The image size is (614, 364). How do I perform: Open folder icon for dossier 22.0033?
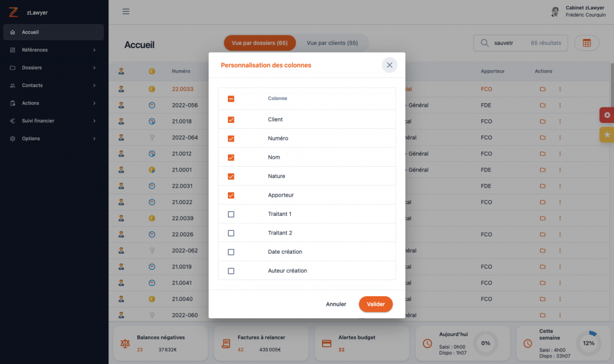pos(543,89)
